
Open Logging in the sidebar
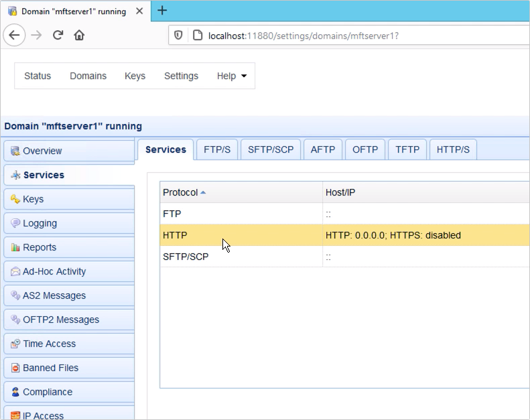pos(40,223)
